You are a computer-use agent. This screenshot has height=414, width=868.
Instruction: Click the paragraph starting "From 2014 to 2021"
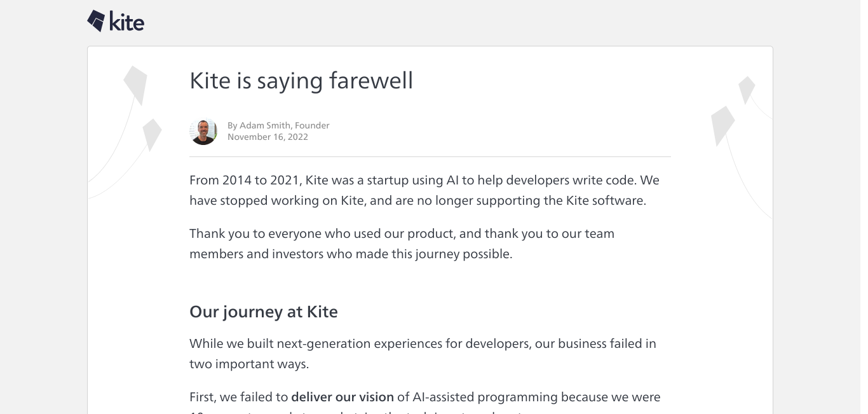[424, 190]
